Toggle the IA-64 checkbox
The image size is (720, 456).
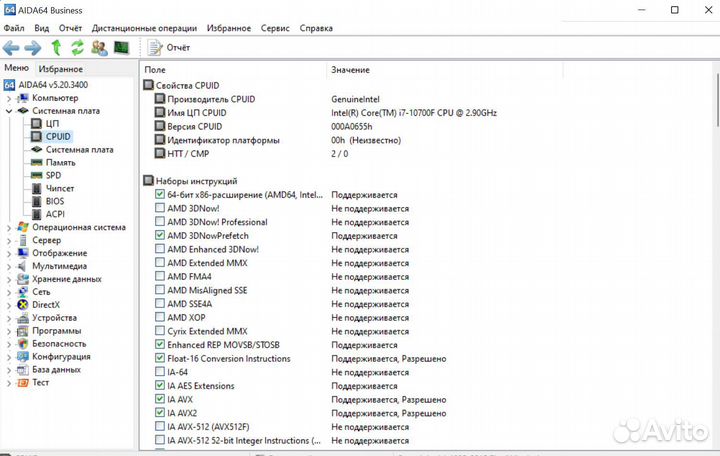tap(159, 372)
